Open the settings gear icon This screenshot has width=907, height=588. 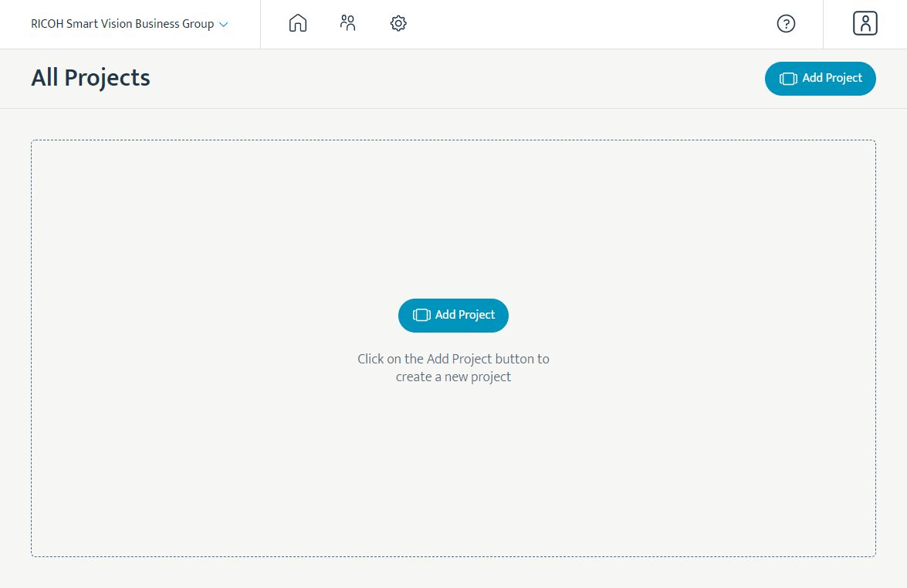[398, 24]
